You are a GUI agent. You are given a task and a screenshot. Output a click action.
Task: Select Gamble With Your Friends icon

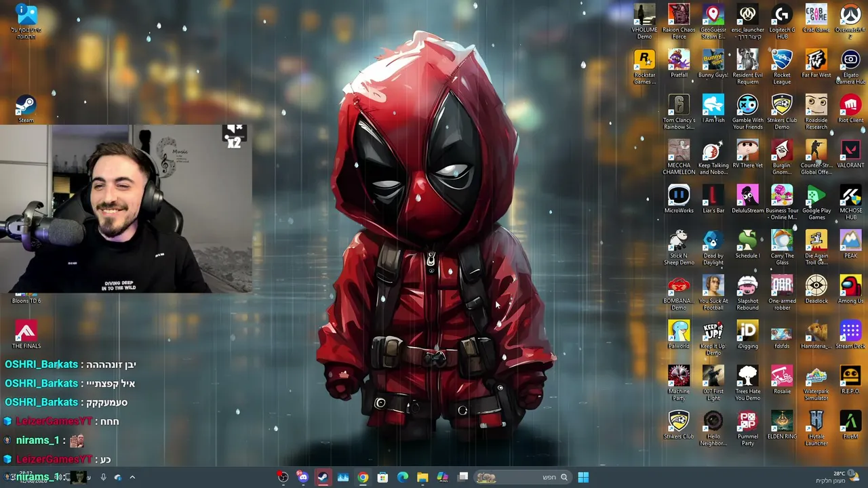pyautogui.click(x=747, y=112)
